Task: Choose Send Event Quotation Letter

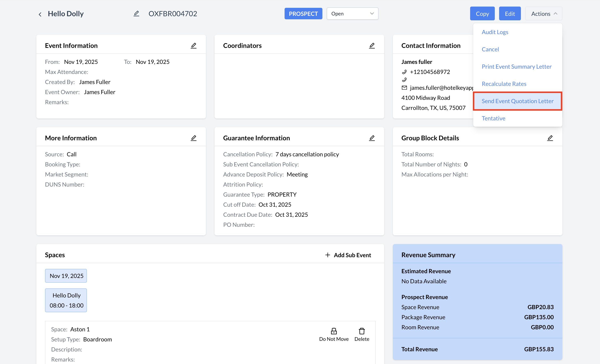Action: click(x=517, y=101)
